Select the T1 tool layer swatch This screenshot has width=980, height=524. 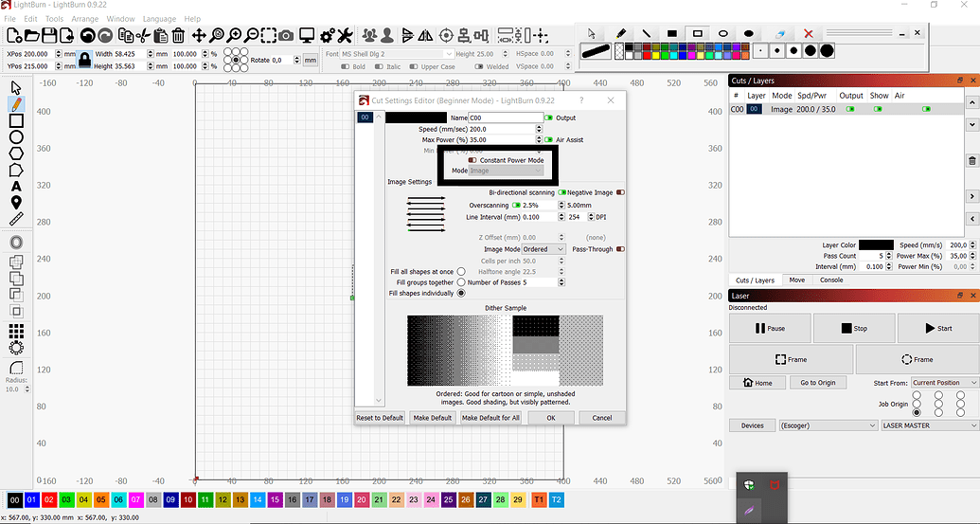point(539,499)
